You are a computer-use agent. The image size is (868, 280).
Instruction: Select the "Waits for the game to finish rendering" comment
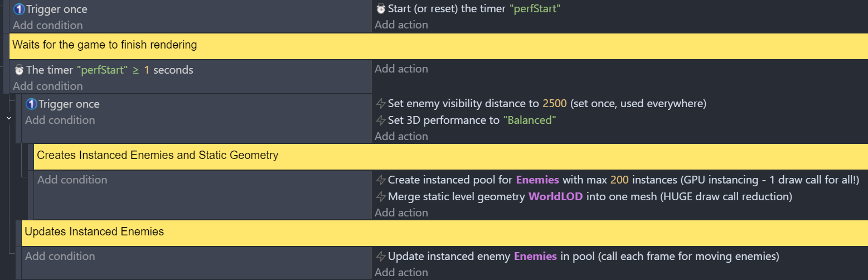coord(104,45)
